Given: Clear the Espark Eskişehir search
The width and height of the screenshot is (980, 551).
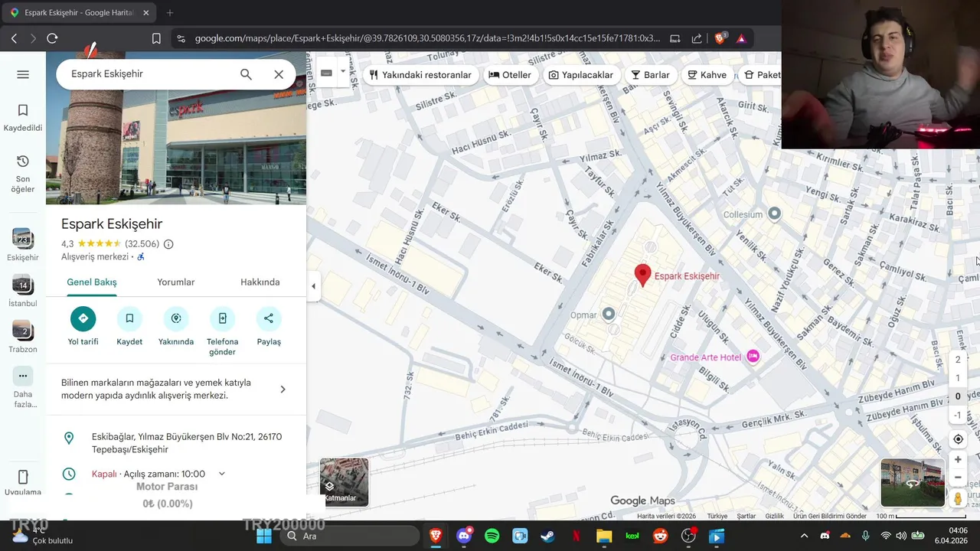Looking at the screenshot, I should [279, 74].
